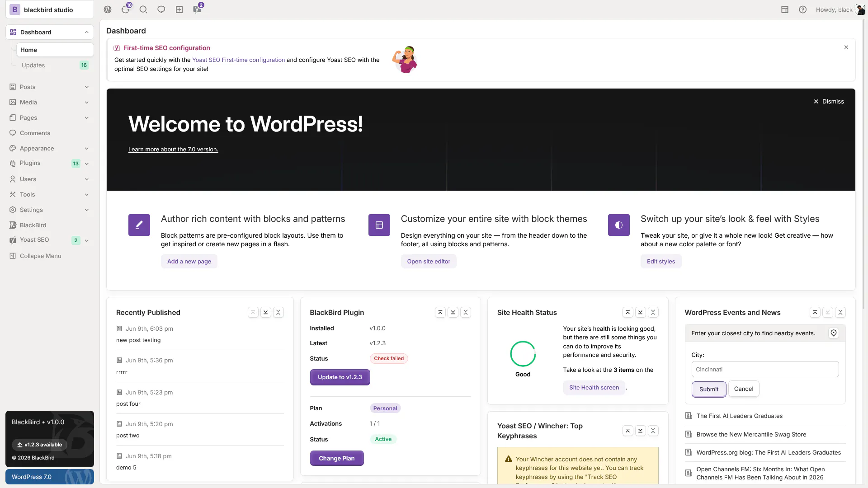The height and width of the screenshot is (488, 868).
Task: Select Home in the Dashboard menu
Action: [55, 50]
